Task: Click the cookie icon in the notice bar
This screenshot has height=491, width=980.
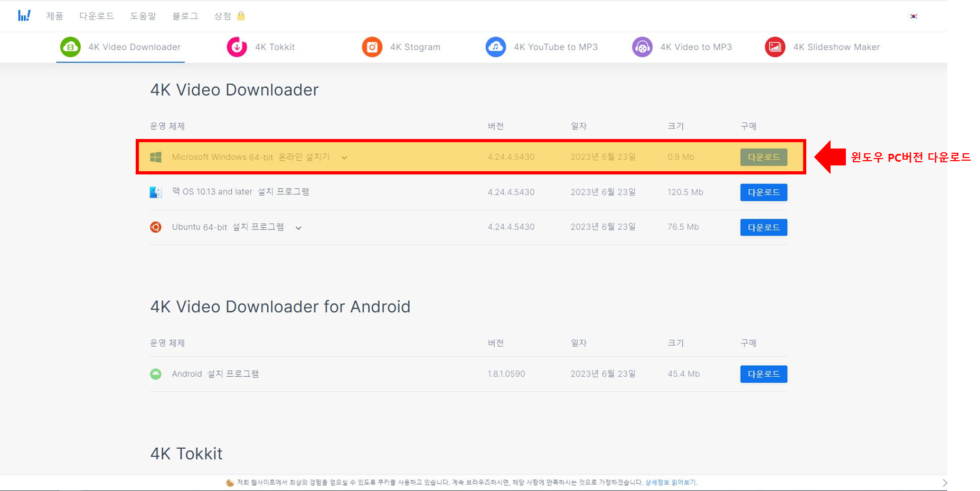Action: pyautogui.click(x=230, y=483)
